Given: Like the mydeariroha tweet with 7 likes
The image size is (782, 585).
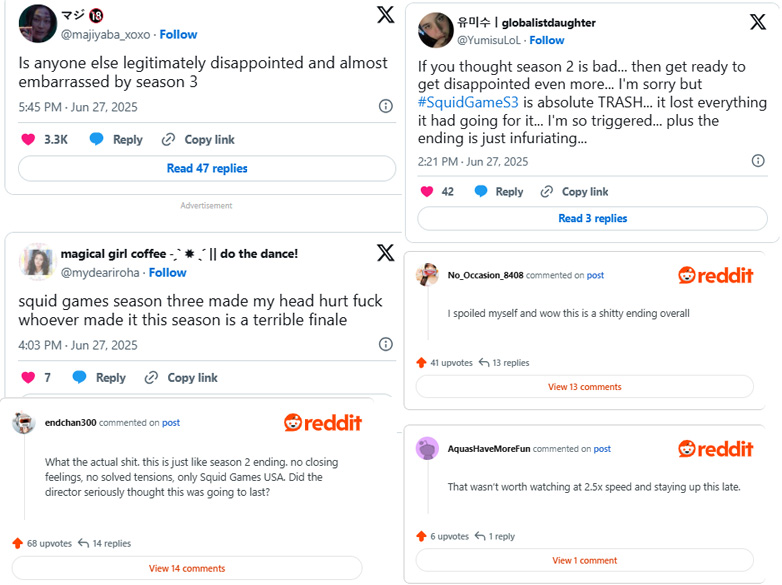Looking at the screenshot, I should 27,378.
